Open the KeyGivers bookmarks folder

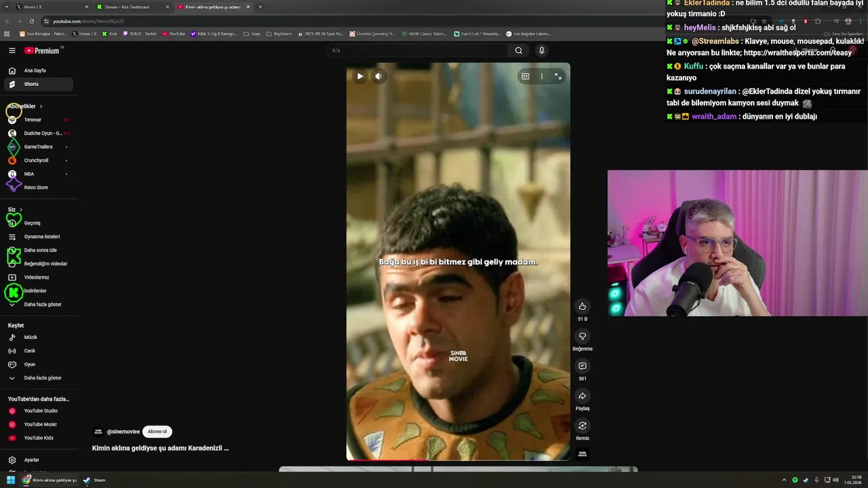click(x=279, y=33)
